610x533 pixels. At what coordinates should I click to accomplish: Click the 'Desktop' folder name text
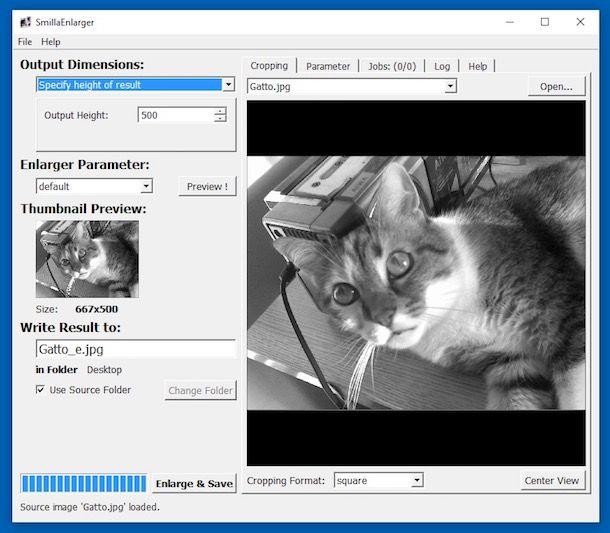coord(104,370)
